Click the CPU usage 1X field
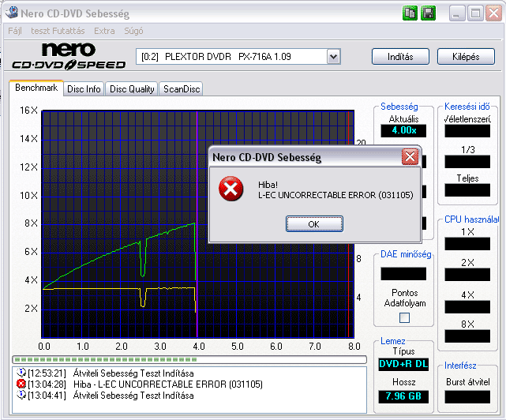The image size is (506, 420). click(x=467, y=244)
